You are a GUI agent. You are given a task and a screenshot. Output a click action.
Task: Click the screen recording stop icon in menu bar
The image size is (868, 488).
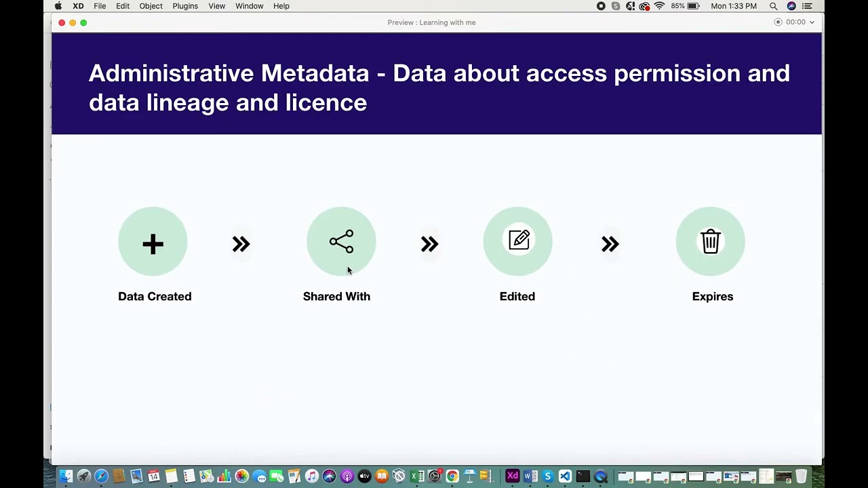(601, 6)
